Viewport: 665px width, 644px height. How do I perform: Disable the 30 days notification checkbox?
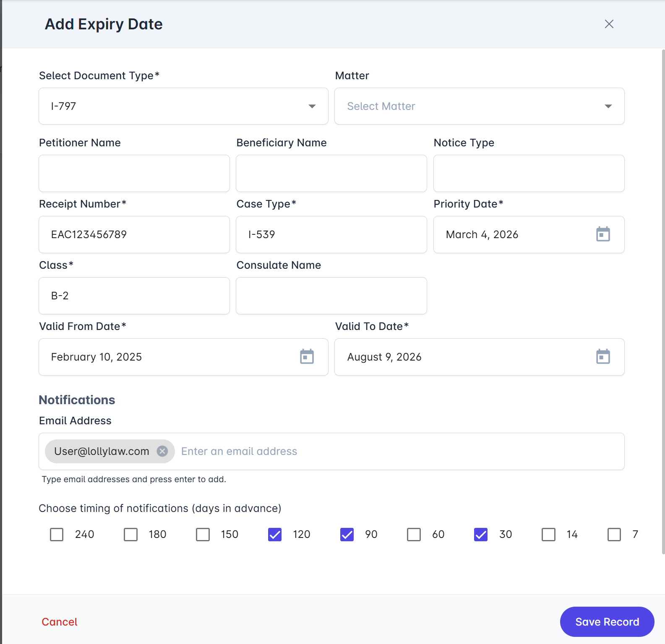[x=481, y=535]
